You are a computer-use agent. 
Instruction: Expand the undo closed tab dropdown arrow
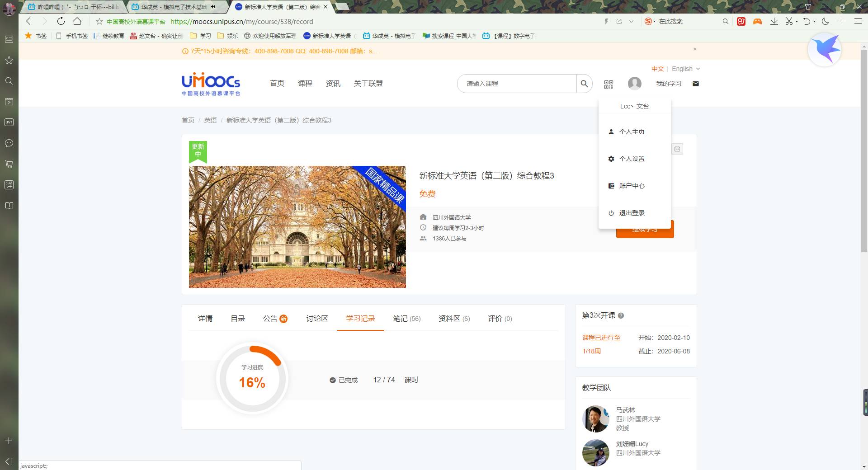814,21
